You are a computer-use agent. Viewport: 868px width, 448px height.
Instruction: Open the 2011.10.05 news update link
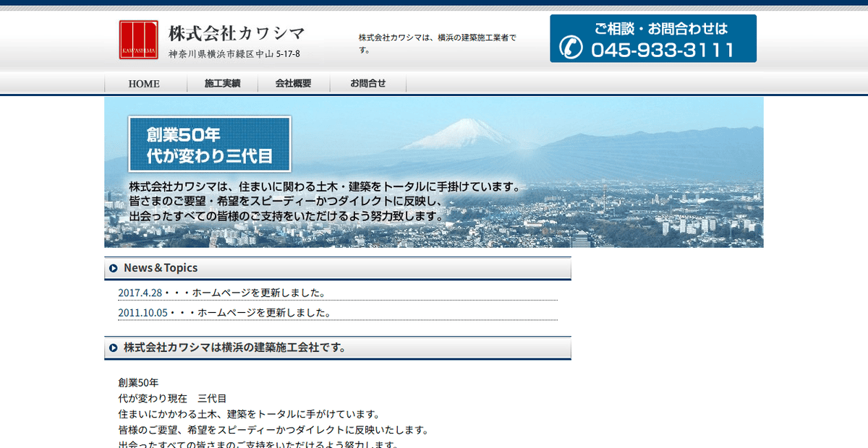click(x=224, y=312)
